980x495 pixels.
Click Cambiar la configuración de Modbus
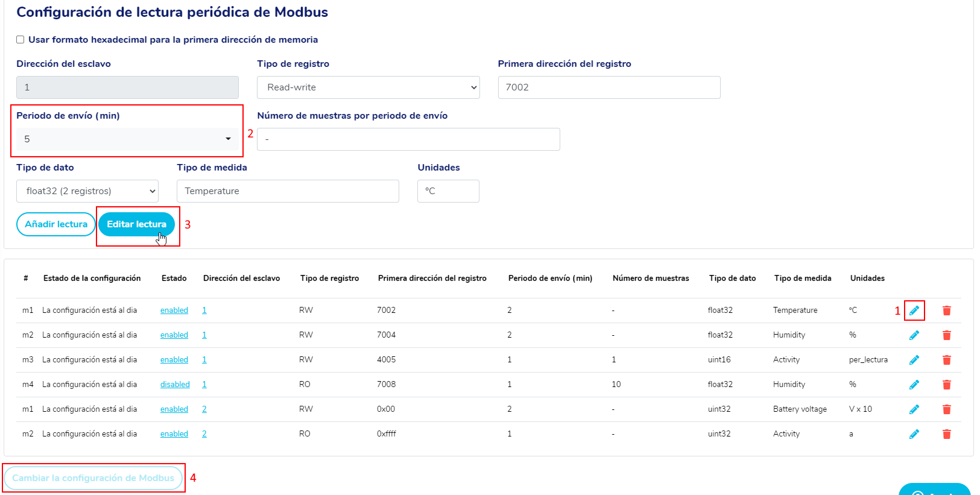tap(93, 478)
